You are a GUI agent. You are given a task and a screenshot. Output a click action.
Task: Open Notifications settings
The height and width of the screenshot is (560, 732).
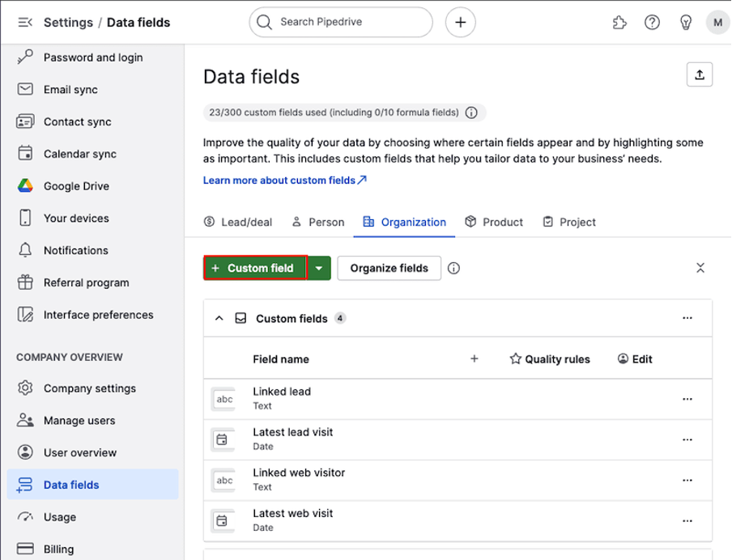pos(93,251)
